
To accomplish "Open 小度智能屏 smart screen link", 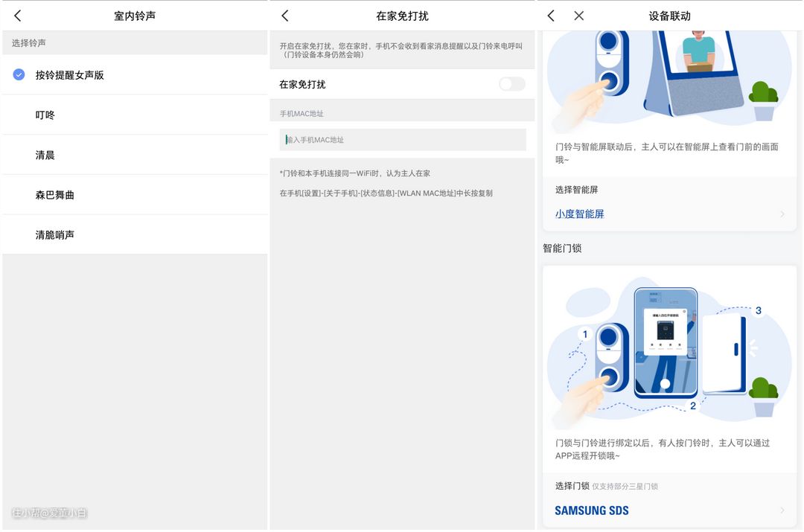I will (580, 214).
